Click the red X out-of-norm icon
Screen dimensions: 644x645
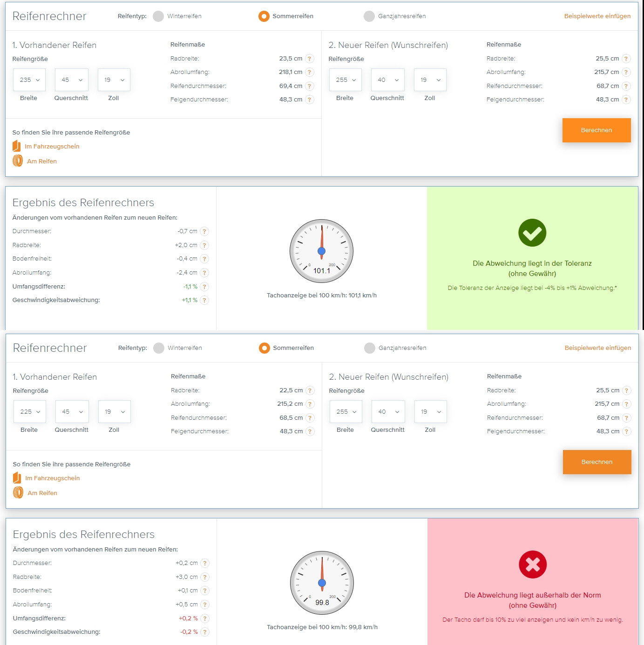point(533,564)
